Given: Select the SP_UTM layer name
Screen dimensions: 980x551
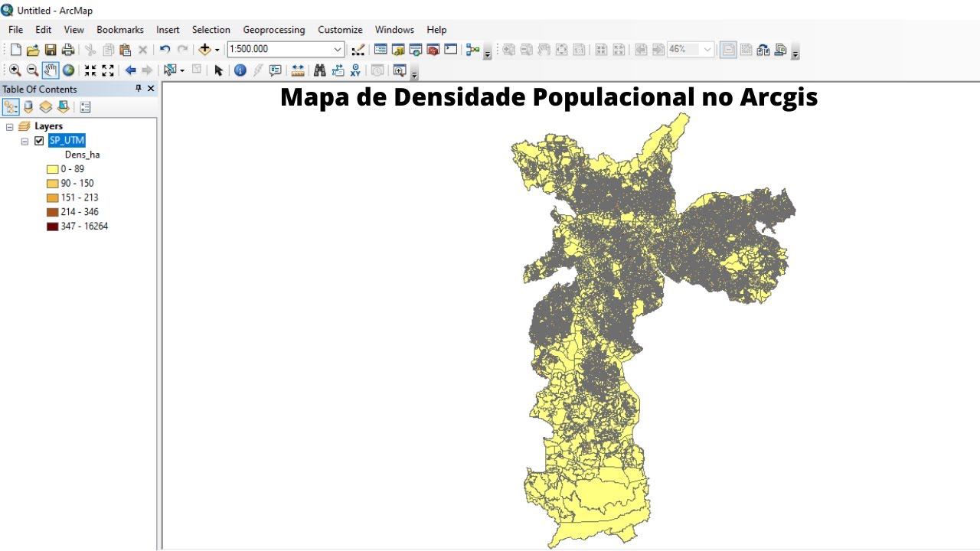Looking at the screenshot, I should (x=67, y=141).
